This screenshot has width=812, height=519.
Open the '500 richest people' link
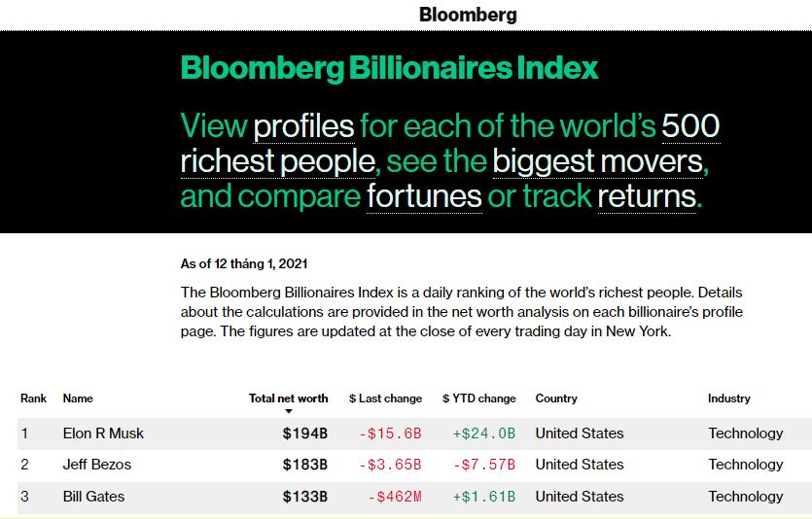click(x=450, y=143)
